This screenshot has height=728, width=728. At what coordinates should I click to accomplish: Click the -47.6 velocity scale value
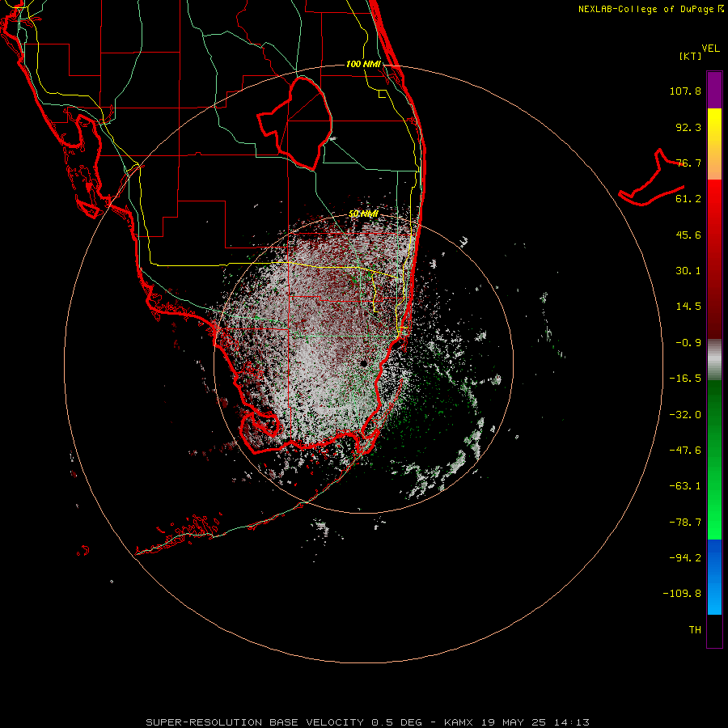pos(685,451)
